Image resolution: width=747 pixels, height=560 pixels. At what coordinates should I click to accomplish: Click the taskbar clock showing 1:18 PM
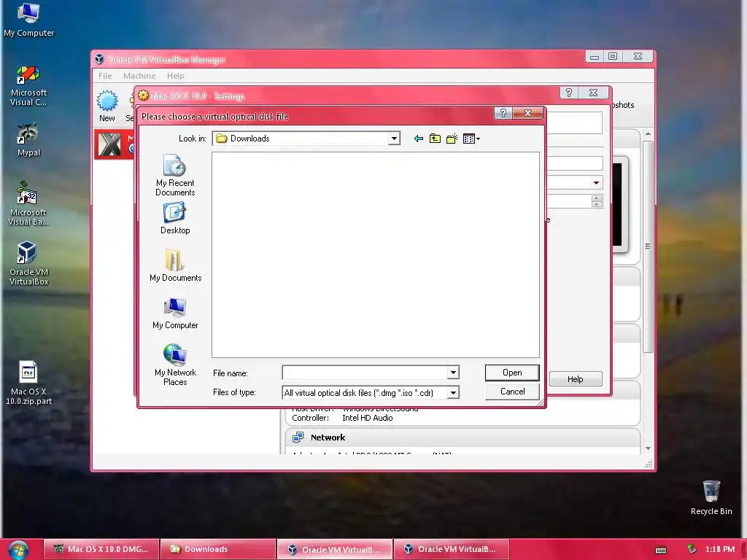click(720, 549)
